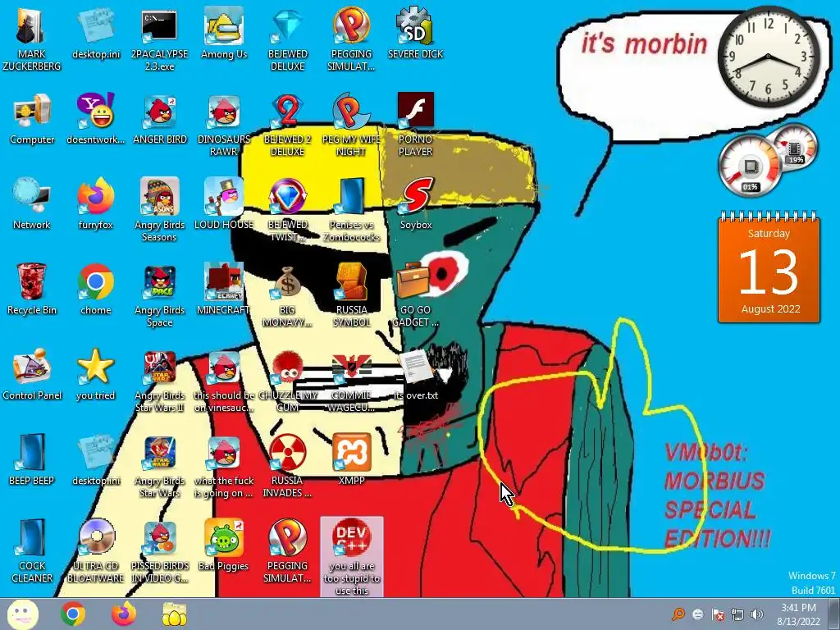840x630 pixels.
Task: Click the volume speaker tray icon
Action: (756, 614)
